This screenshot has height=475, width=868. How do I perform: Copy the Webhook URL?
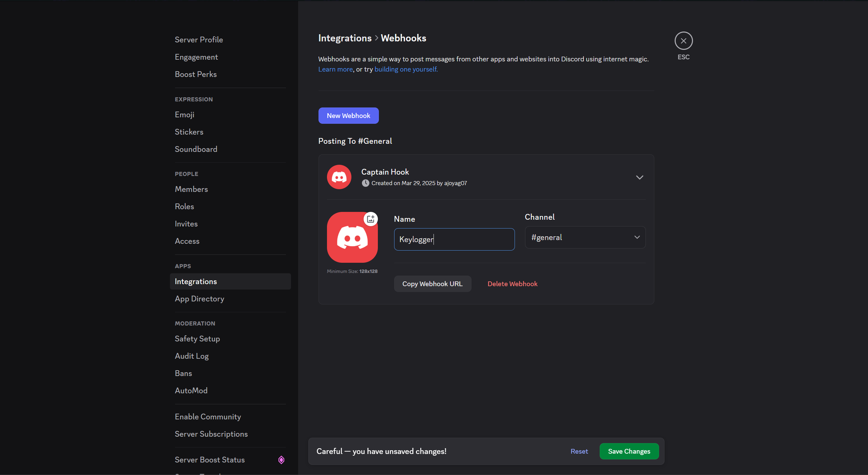click(432, 284)
